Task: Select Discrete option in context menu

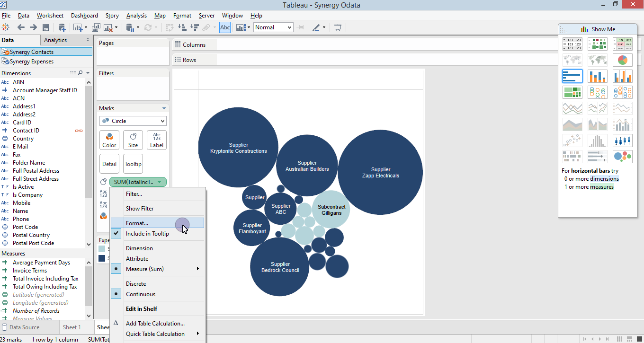Action: pyautogui.click(x=136, y=283)
